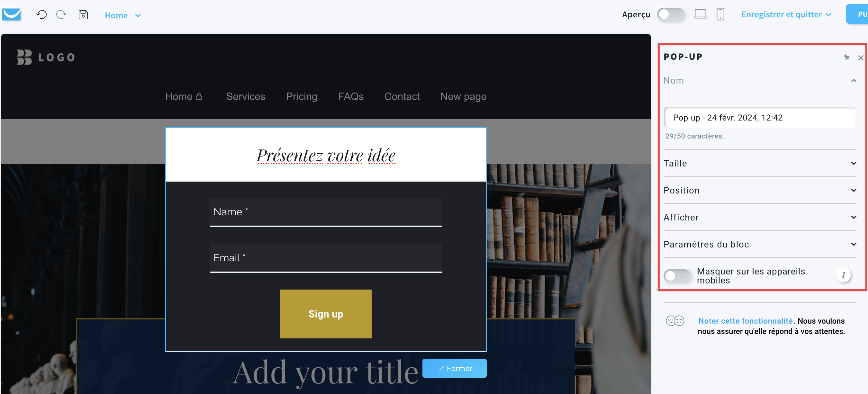Switch to mobile phone view icon
This screenshot has height=394, width=868.
tap(720, 14)
